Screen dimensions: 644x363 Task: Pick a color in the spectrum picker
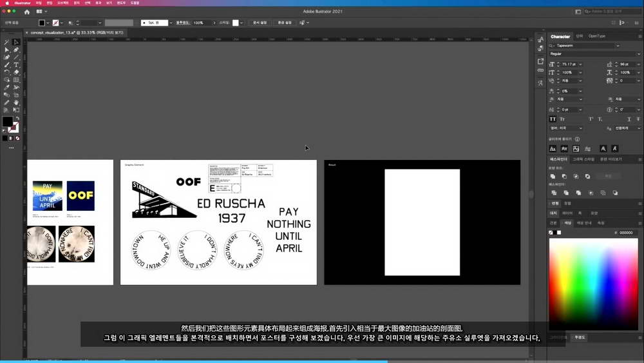594,284
